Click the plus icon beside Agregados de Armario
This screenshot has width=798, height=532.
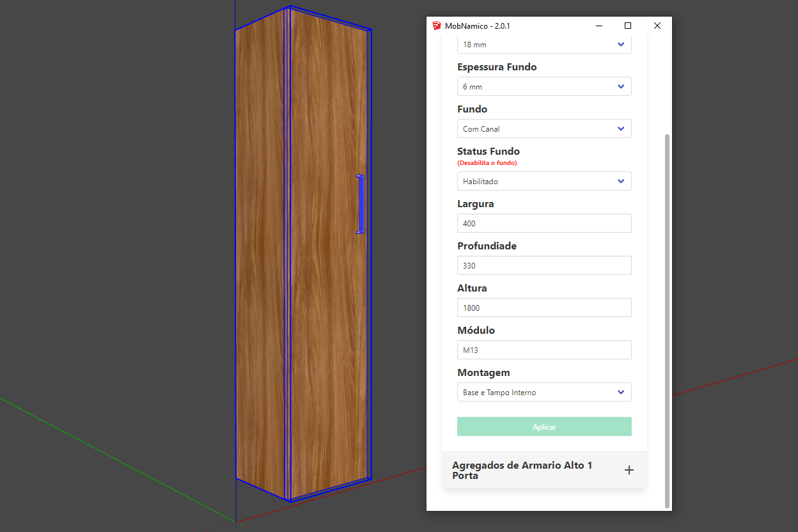point(629,470)
